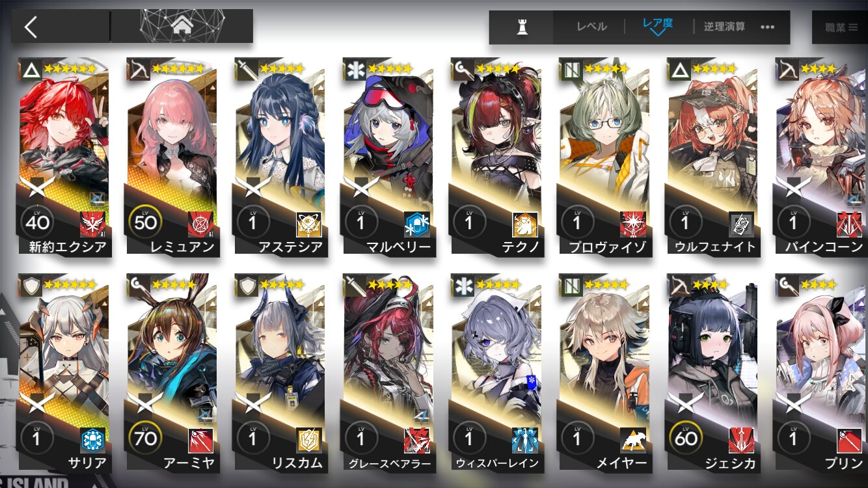Open the 職業 class filter dropdown
Screen dimensions: 868x488
pyautogui.click(x=840, y=27)
